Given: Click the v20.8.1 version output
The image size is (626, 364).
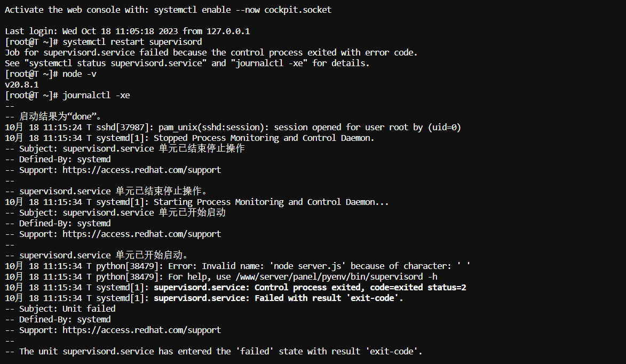Looking at the screenshot, I should 21,85.
